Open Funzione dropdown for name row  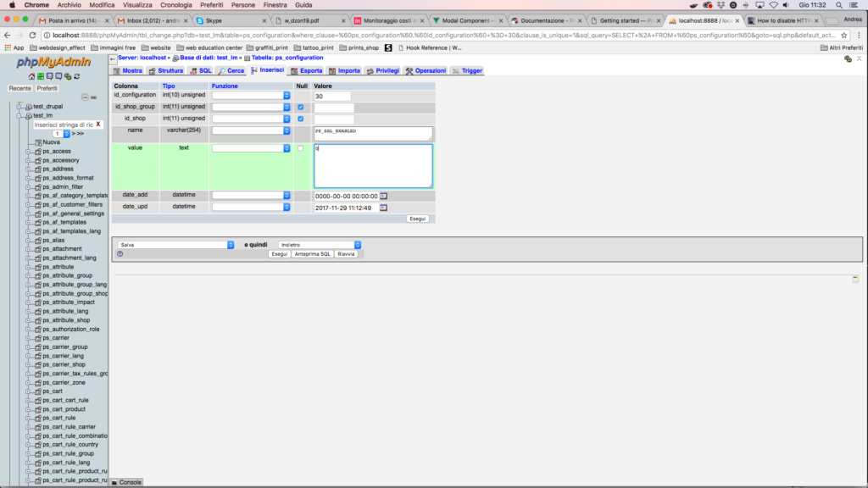coord(251,130)
